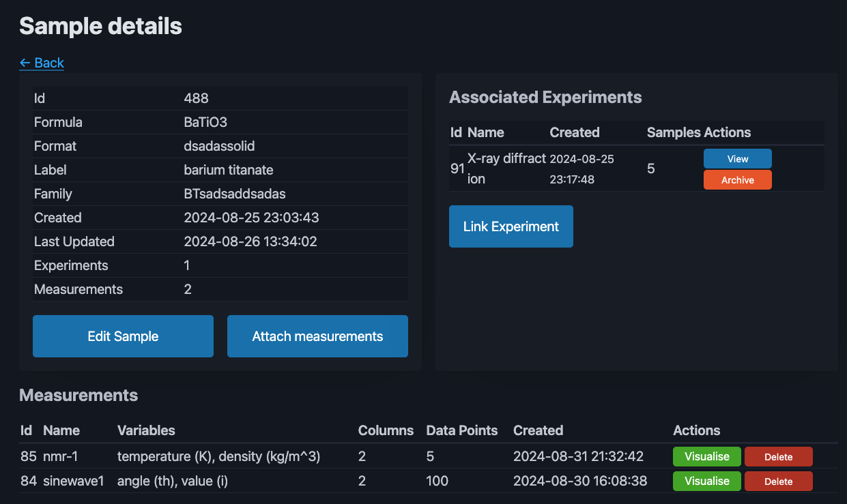Screen dimensions: 847x504
Task: Click the formula value BaTiO3
Action: [205, 122]
